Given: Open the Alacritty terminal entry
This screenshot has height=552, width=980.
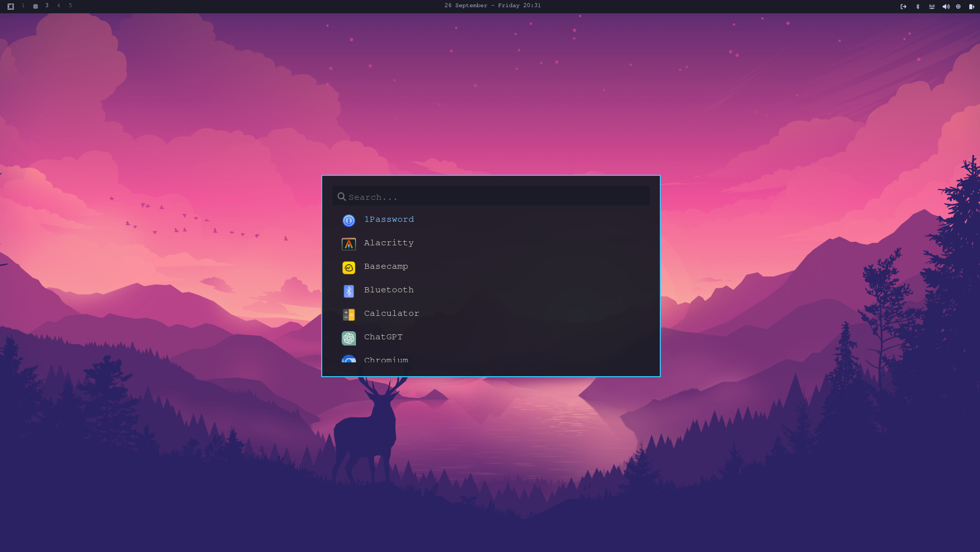Looking at the screenshot, I should [x=389, y=243].
